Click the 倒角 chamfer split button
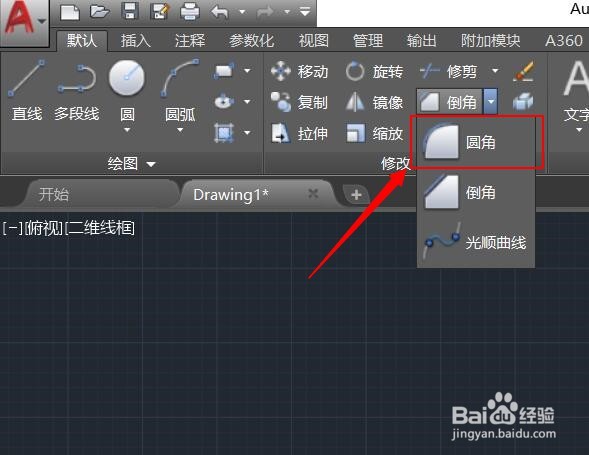The image size is (589, 455). point(449,101)
